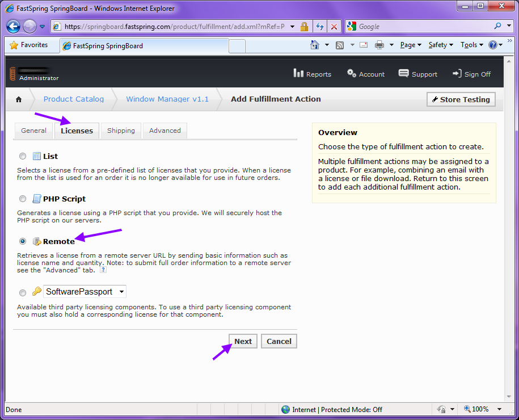Go back with the browser Back arrow
This screenshot has width=519, height=420.
(13, 27)
